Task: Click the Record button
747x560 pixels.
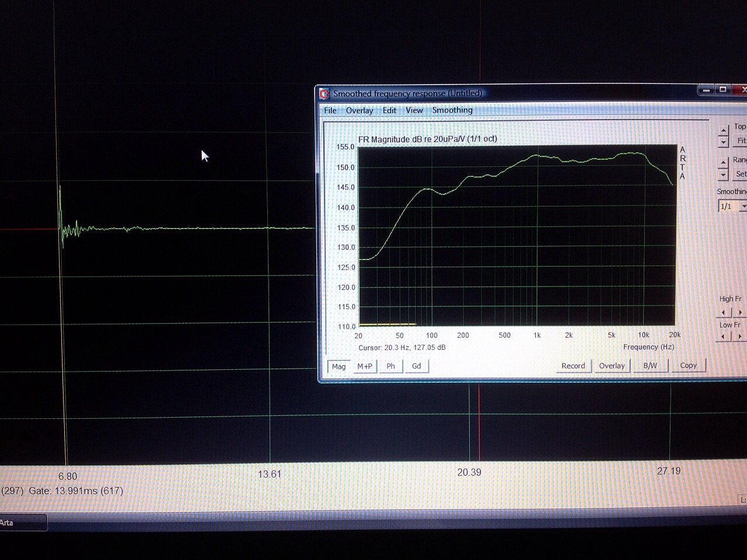Action: tap(573, 366)
